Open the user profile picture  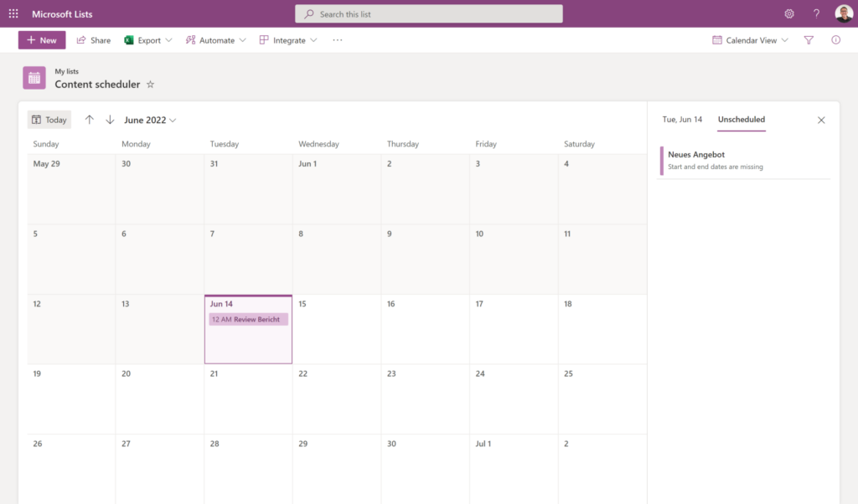[843, 14]
